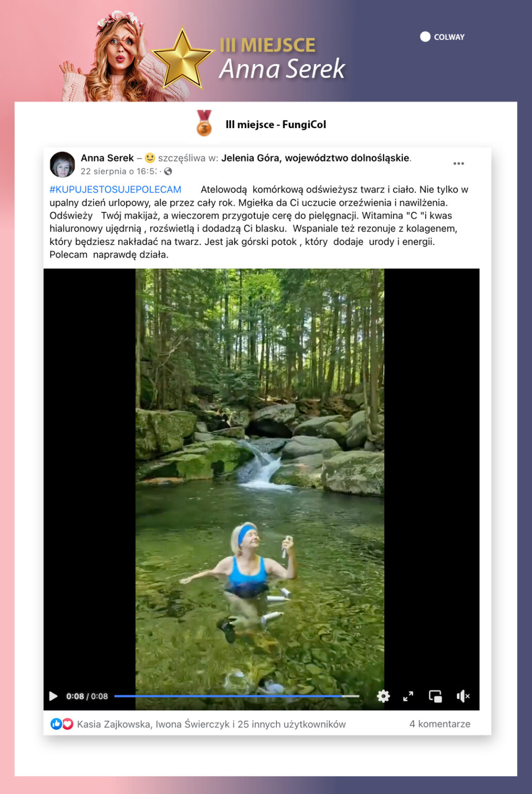The width and height of the screenshot is (532, 794).
Task: Open video settings gear icon
Action: (x=383, y=696)
